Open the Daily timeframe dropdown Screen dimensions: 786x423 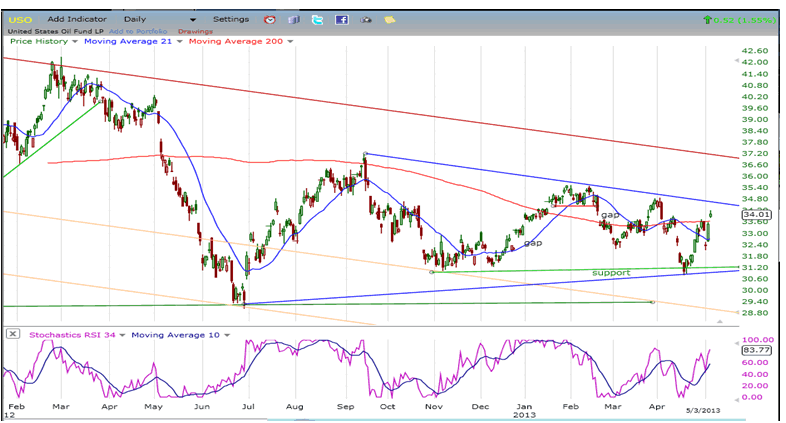[192, 19]
